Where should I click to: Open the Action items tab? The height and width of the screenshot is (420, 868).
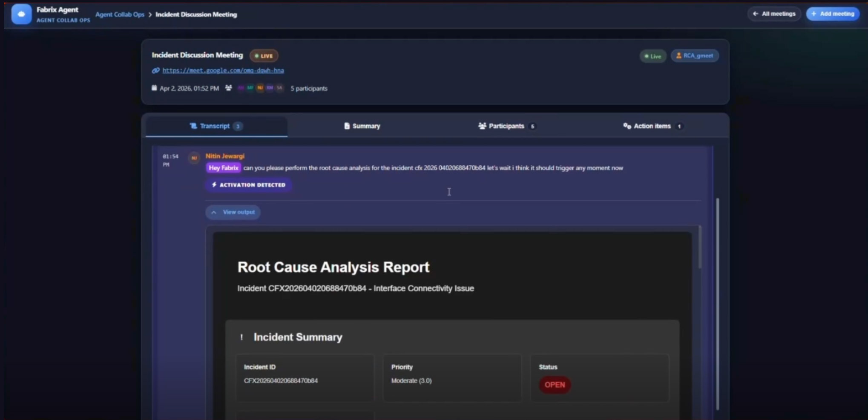(652, 126)
